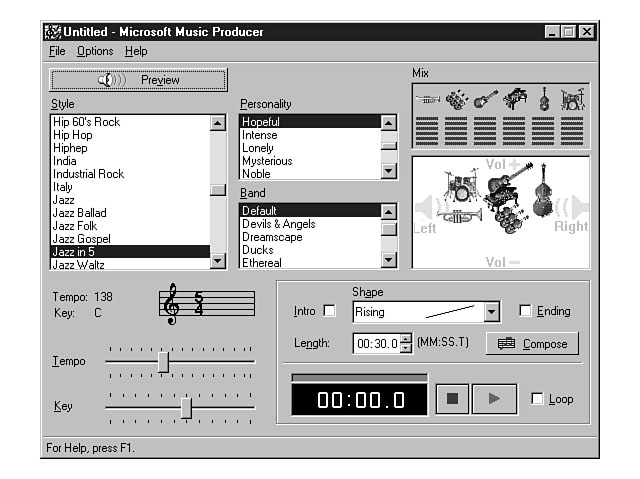The height and width of the screenshot is (479, 640).
Task: Select the violins icon in Mix row
Action: click(456, 99)
